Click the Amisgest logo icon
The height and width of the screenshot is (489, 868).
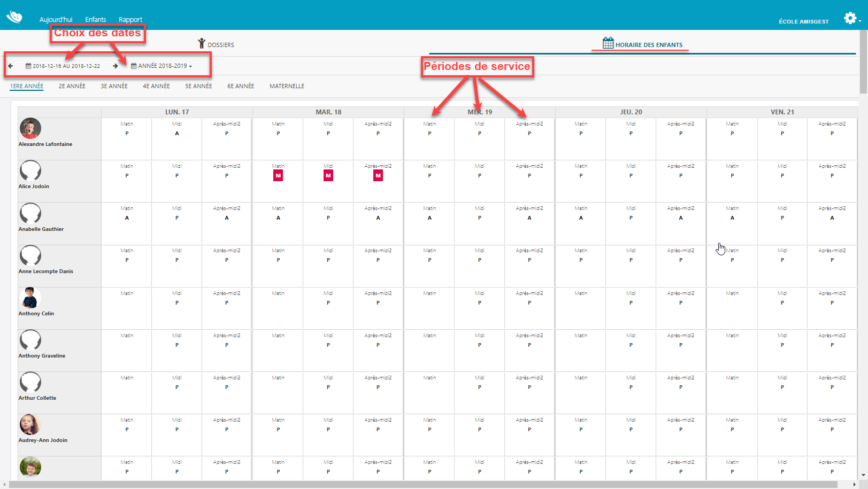(x=14, y=17)
